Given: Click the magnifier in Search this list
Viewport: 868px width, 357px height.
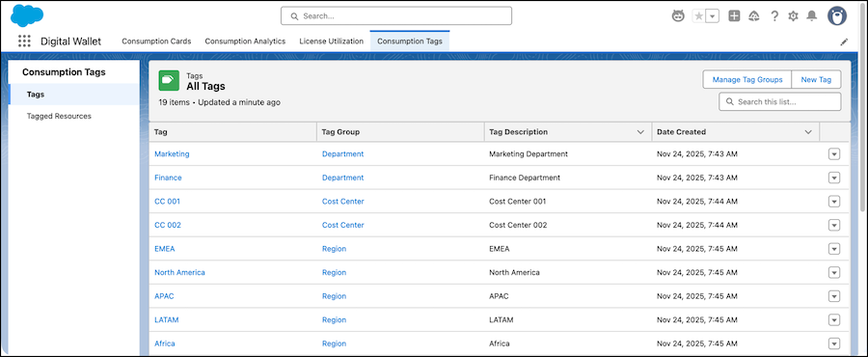Looking at the screenshot, I should [731, 102].
